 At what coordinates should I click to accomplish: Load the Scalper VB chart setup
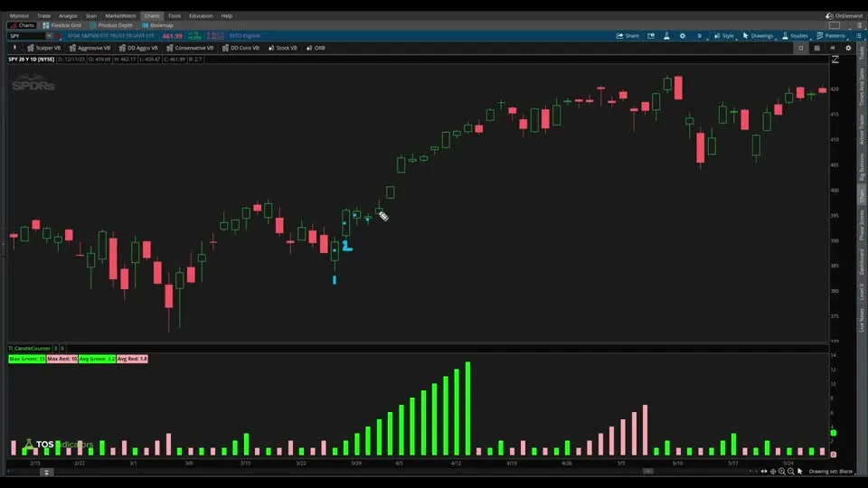click(43, 48)
